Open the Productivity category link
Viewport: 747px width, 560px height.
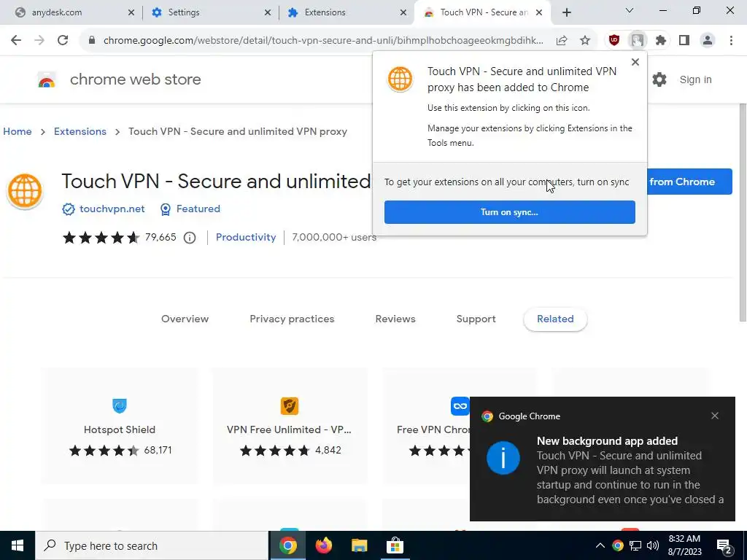click(246, 237)
